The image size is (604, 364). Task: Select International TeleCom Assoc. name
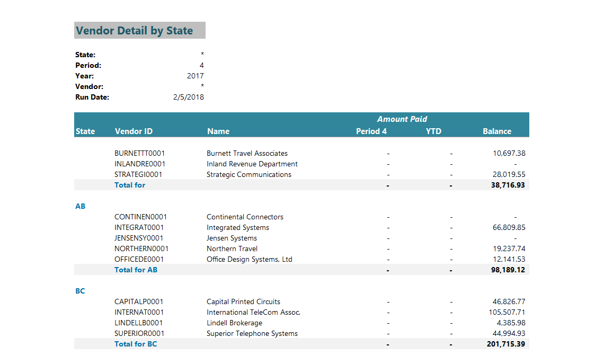[x=253, y=313]
